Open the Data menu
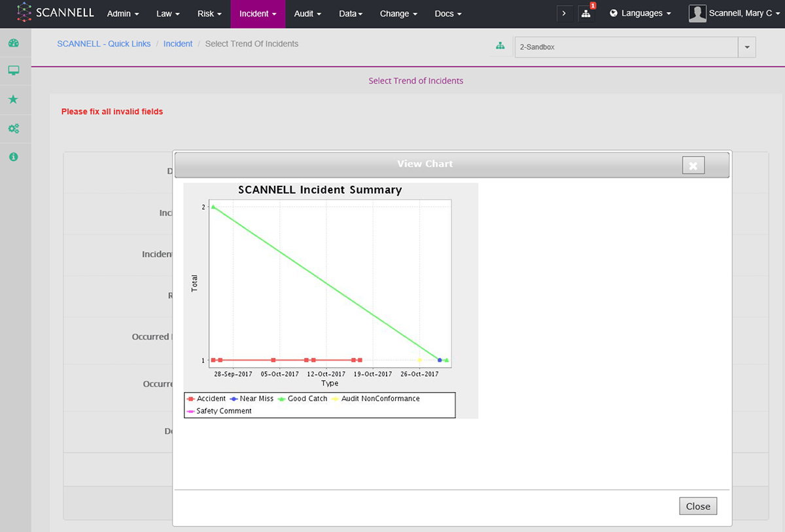This screenshot has width=785, height=532. [x=351, y=14]
